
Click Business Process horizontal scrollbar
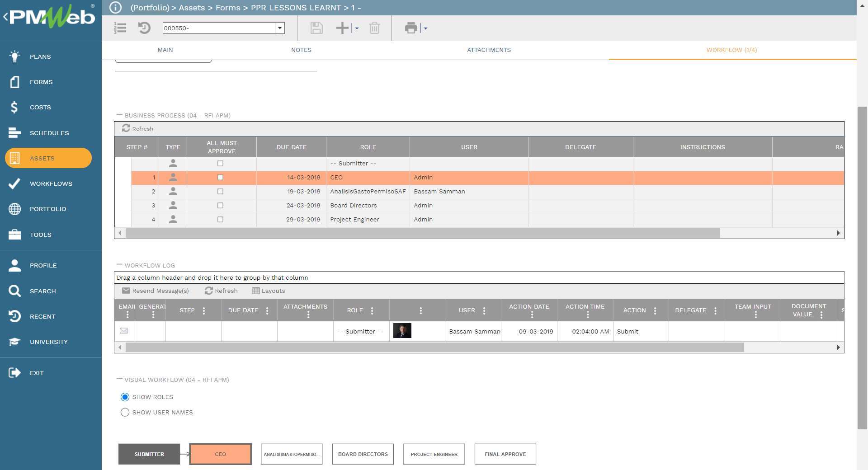423,233
